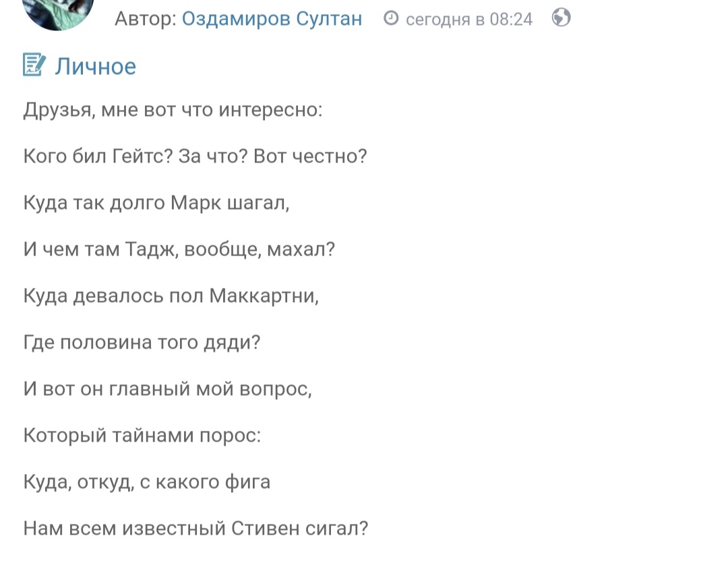Click the last line mentioning Стивен сигал

tap(195, 529)
